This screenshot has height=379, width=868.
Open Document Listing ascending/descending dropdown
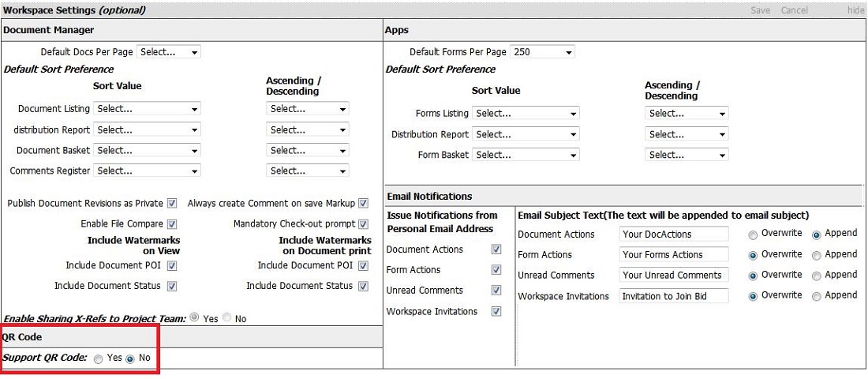(307, 109)
